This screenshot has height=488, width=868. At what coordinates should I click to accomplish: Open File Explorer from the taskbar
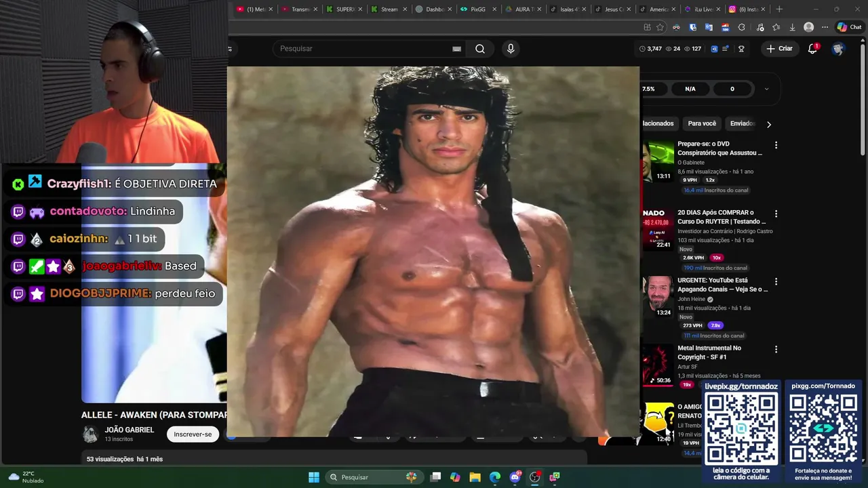[475, 477]
